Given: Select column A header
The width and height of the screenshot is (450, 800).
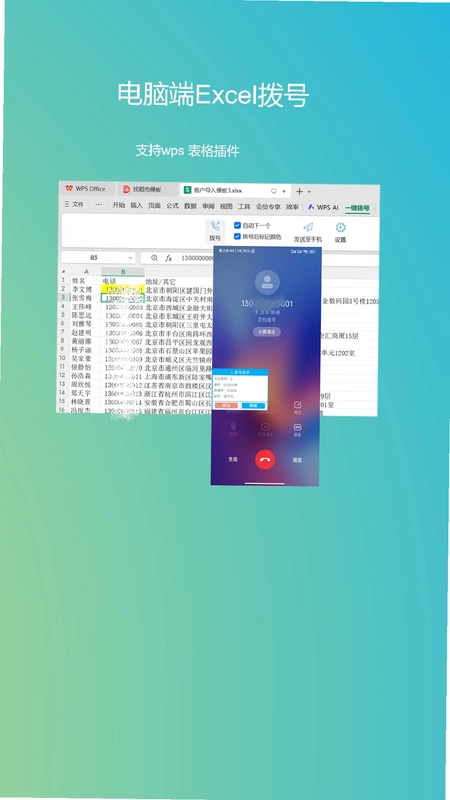Looking at the screenshot, I should [86, 271].
